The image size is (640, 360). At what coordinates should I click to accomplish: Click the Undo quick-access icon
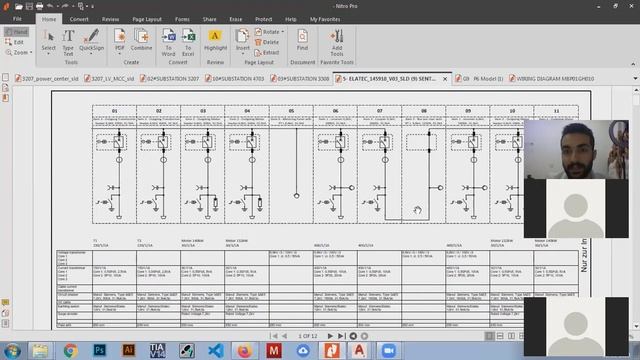pos(50,6)
